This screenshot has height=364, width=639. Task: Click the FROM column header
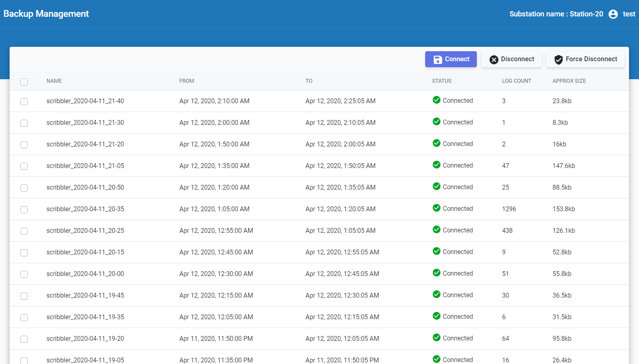click(x=187, y=81)
